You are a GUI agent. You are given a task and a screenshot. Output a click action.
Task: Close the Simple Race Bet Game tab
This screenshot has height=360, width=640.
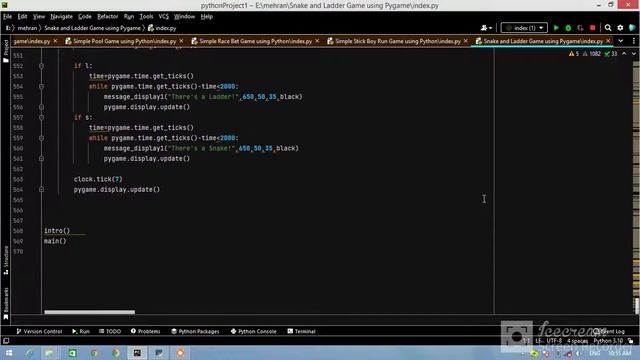(x=317, y=41)
